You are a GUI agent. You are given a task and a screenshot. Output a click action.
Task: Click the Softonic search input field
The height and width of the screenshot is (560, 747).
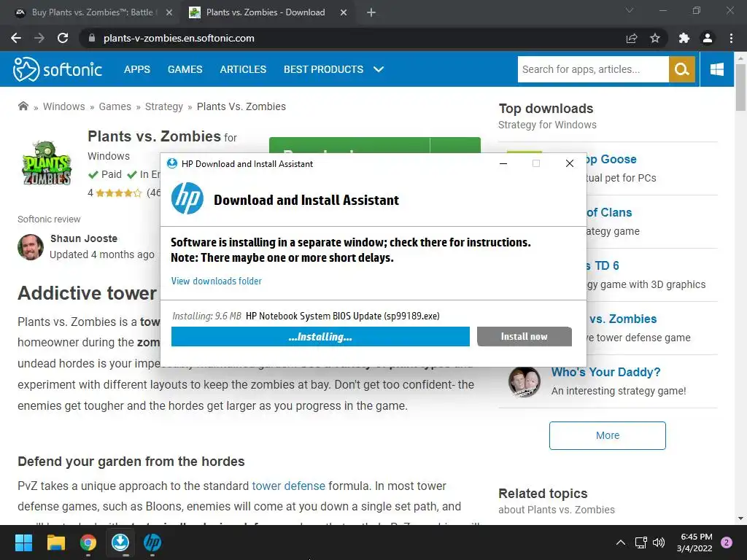(593, 69)
